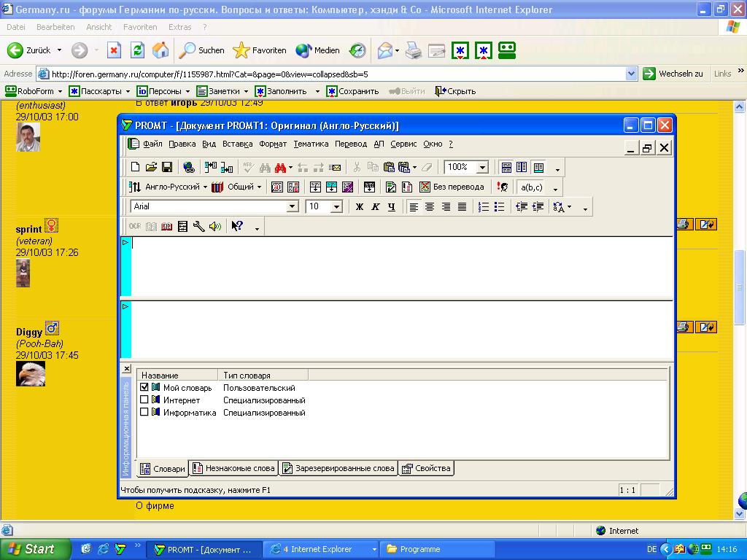Insert a numbered list
The width and height of the screenshot is (747, 560).
[483, 206]
